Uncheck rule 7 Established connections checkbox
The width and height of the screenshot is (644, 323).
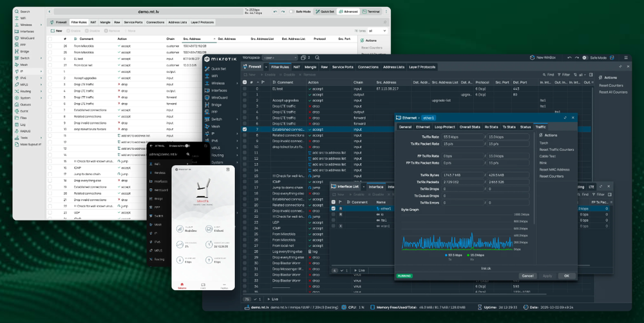[x=245, y=129]
